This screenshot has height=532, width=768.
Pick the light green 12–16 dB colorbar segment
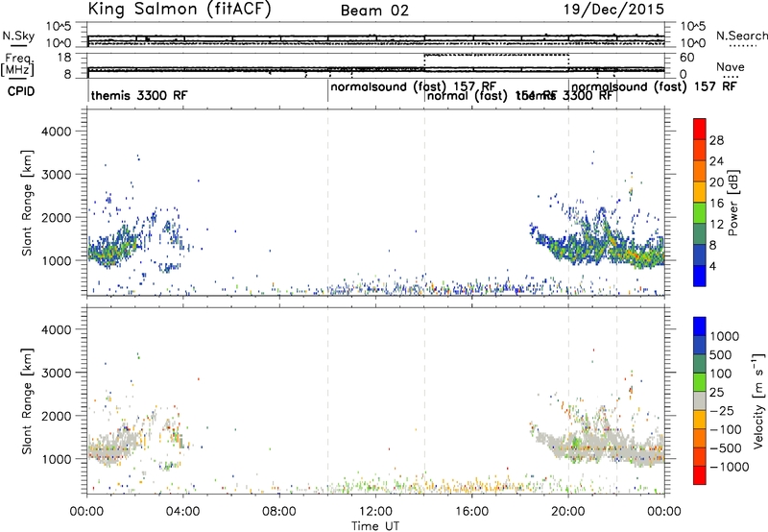click(700, 213)
